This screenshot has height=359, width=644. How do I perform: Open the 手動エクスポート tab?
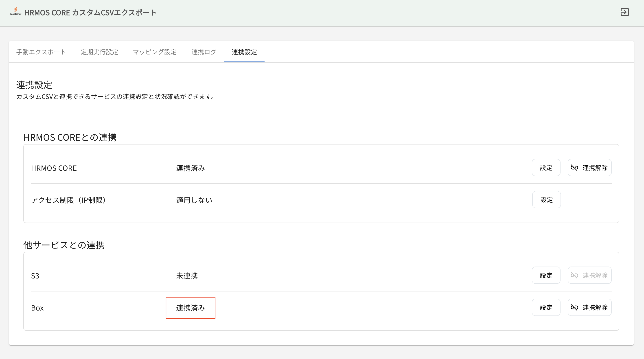pyautogui.click(x=41, y=52)
